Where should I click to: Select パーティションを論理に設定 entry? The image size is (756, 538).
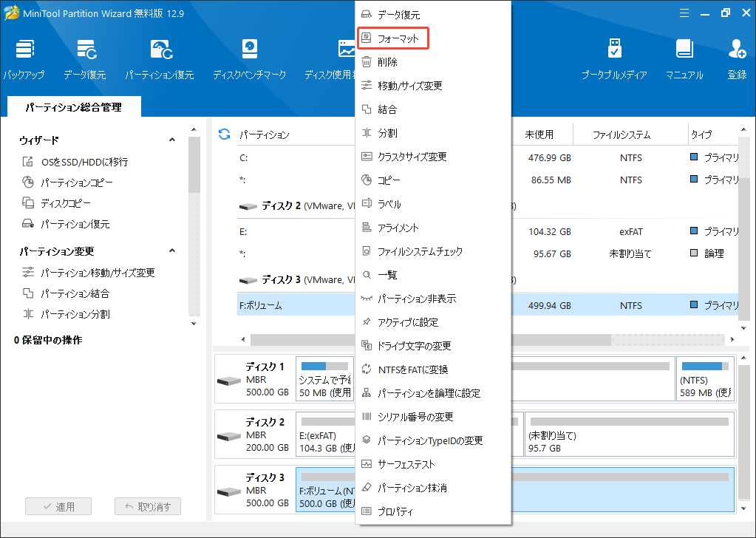click(x=433, y=393)
